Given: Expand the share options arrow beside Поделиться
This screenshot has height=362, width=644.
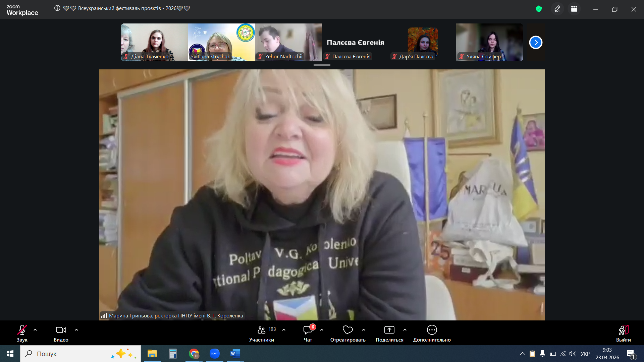Looking at the screenshot, I should [405, 330].
